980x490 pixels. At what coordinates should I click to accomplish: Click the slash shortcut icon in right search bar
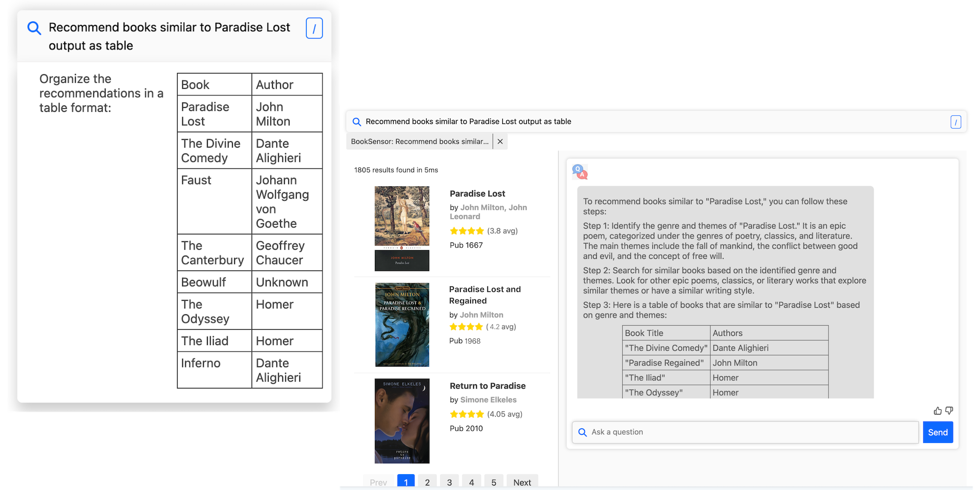[955, 122]
